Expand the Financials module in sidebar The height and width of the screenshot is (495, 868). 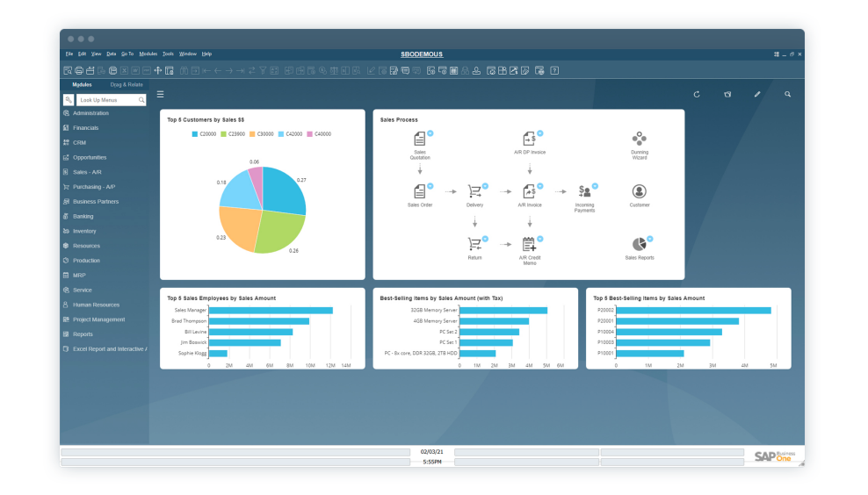point(85,128)
